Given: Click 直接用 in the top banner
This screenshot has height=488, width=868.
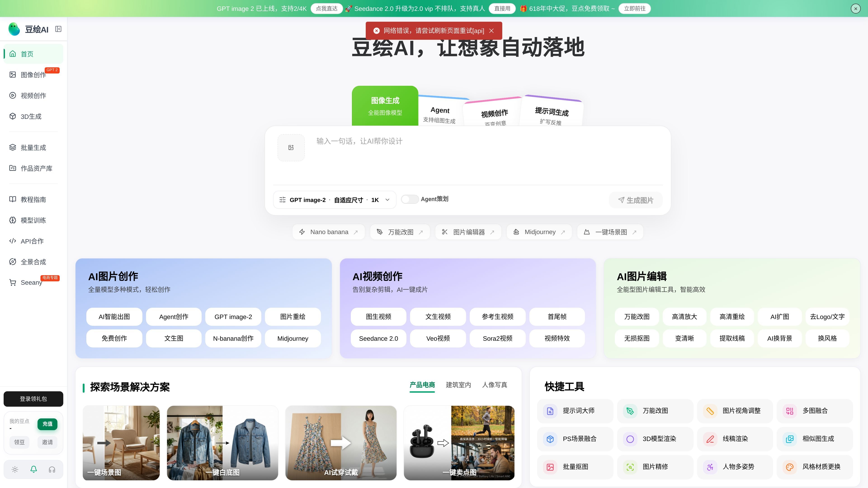Looking at the screenshot, I should [502, 8].
